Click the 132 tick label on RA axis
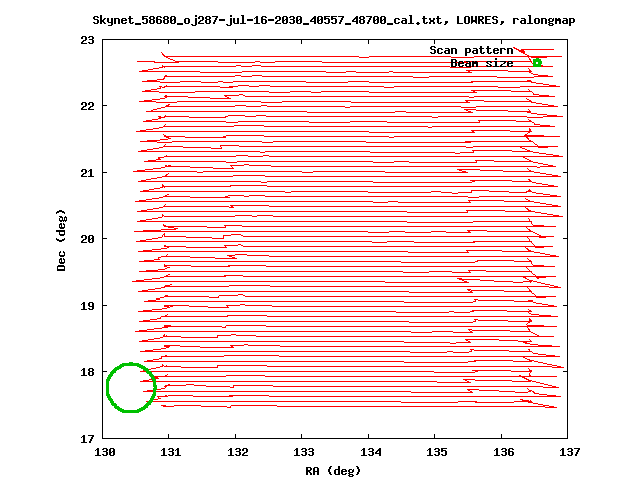Screen dimensions: 640x480 [x=236, y=452]
